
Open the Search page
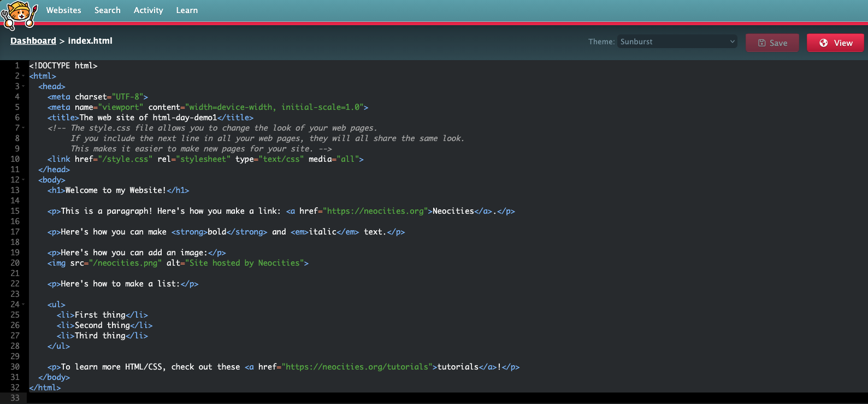(107, 10)
